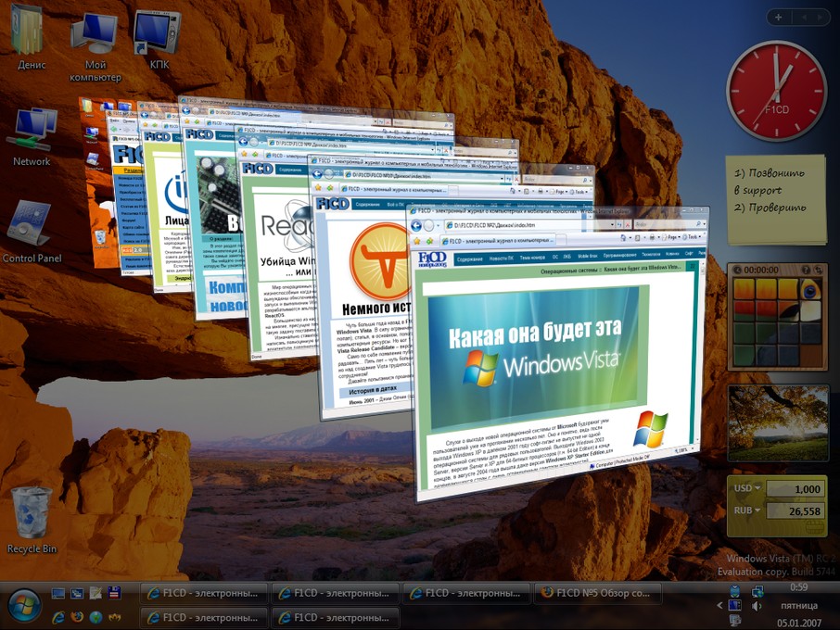Click the gray dual-monitor tray icon
840x630 pixels.
click(x=735, y=621)
